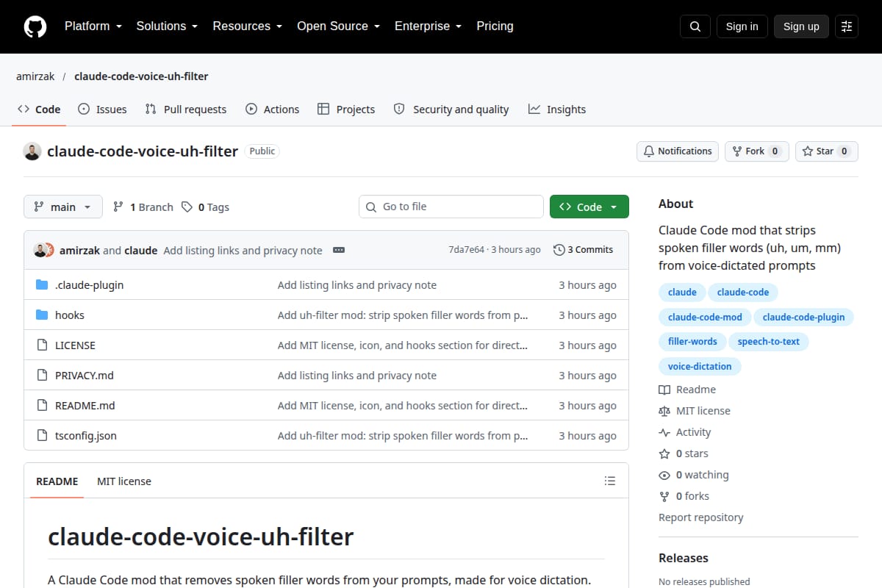The height and width of the screenshot is (588, 882).
Task: Expand the Open Source menu
Action: [x=338, y=26]
